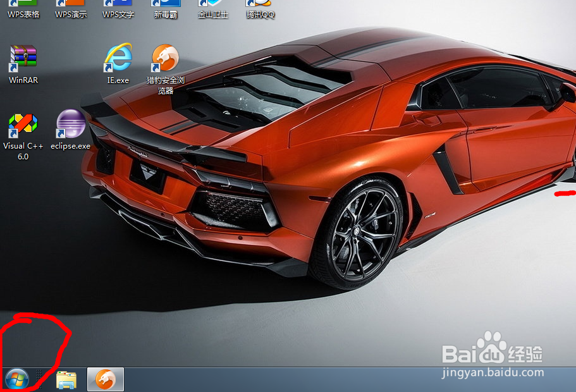
Task: Select the IE.exe desktop icon
Action: [x=118, y=64]
